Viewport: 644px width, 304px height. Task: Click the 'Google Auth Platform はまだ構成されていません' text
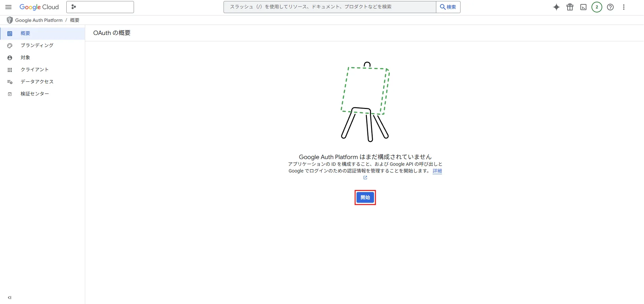(x=365, y=157)
